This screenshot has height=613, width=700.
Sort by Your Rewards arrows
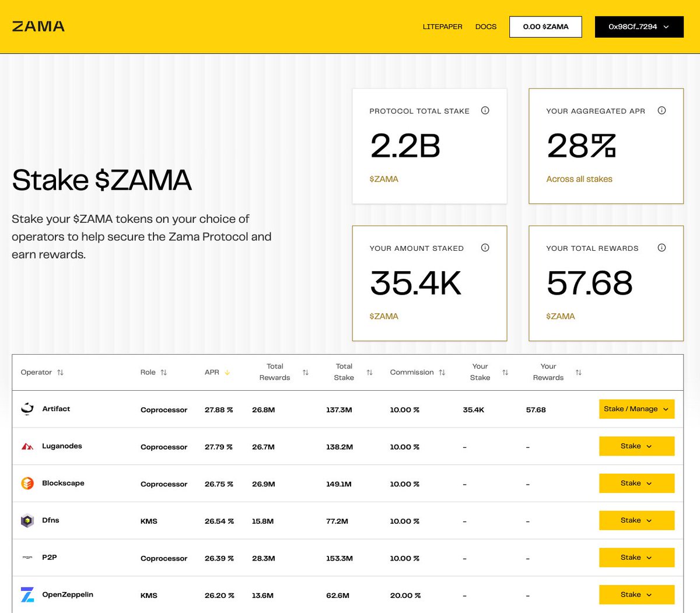[x=578, y=372]
